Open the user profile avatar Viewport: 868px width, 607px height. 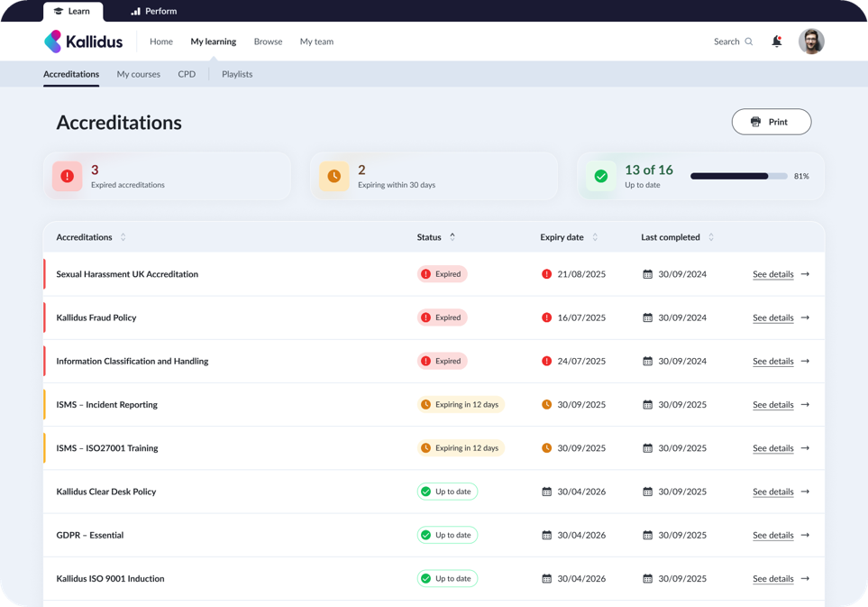811,41
